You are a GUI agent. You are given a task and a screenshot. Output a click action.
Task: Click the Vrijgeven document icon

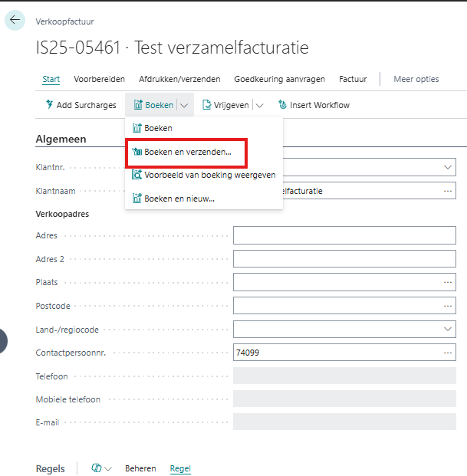tap(207, 105)
